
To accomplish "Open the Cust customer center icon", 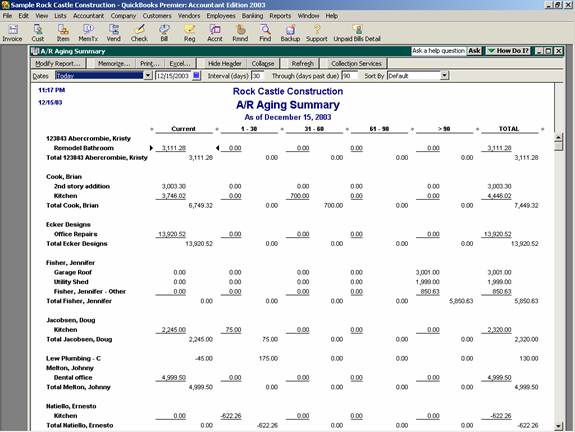I will point(38,33).
